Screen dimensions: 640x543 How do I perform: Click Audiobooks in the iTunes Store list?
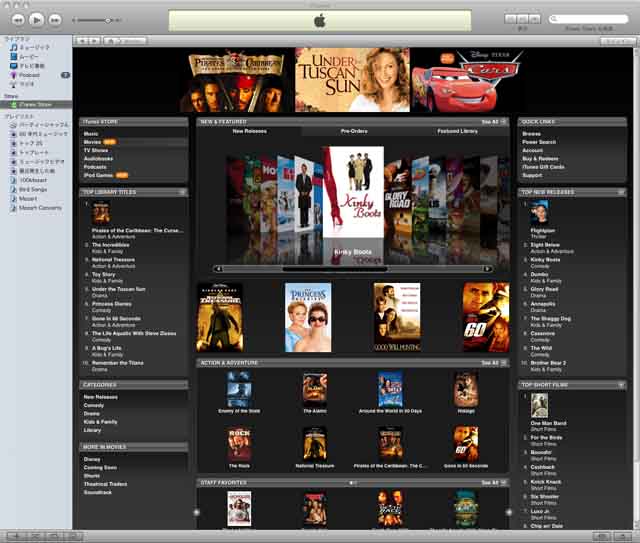point(98,158)
